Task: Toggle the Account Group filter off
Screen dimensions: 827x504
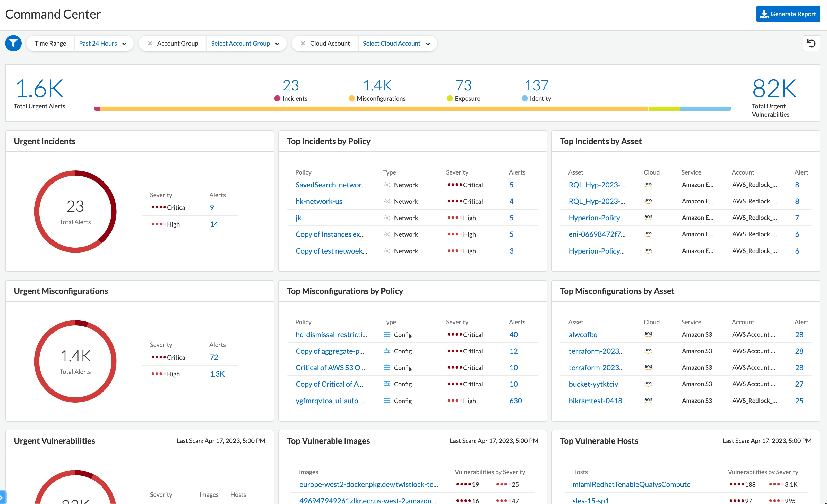Action: point(151,43)
